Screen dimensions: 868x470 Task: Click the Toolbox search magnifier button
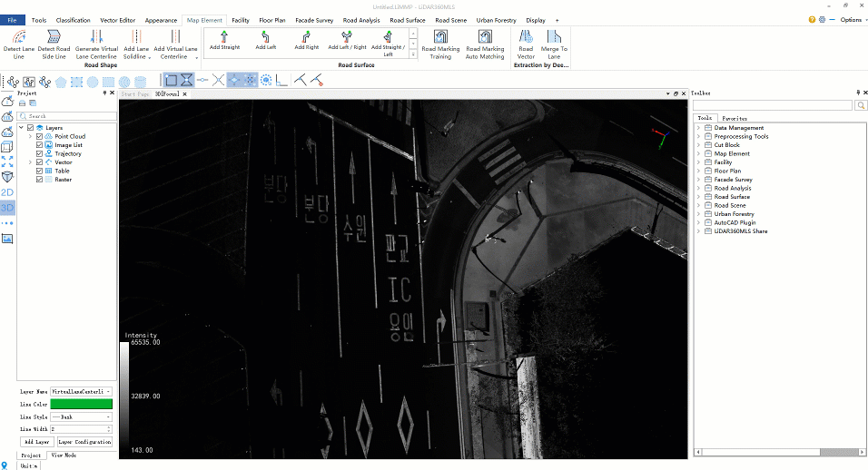tap(861, 105)
